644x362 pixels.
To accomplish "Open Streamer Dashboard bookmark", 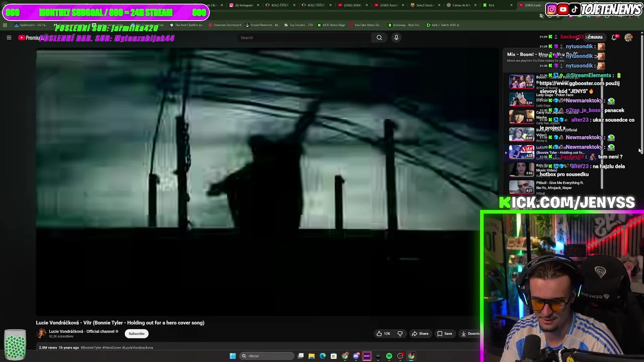I will point(224,25).
